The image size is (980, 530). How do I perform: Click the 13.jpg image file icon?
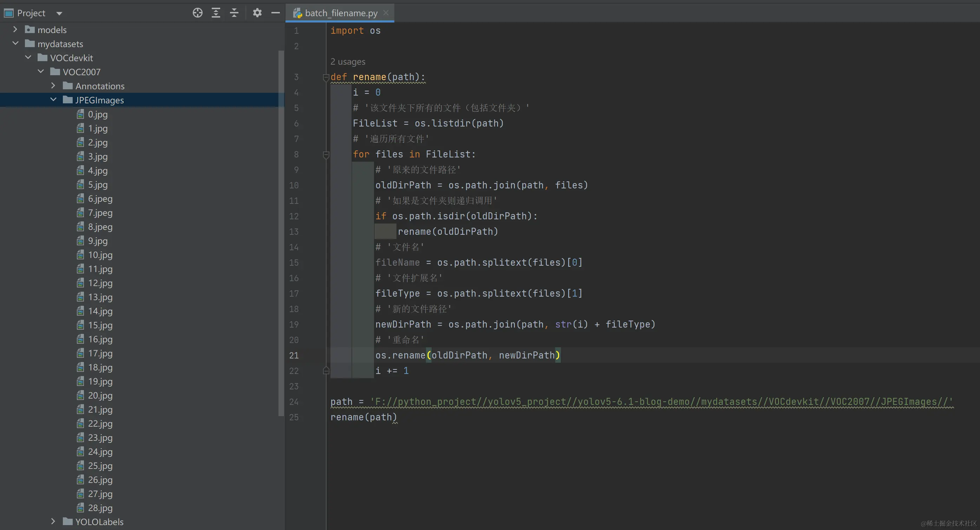coord(80,297)
